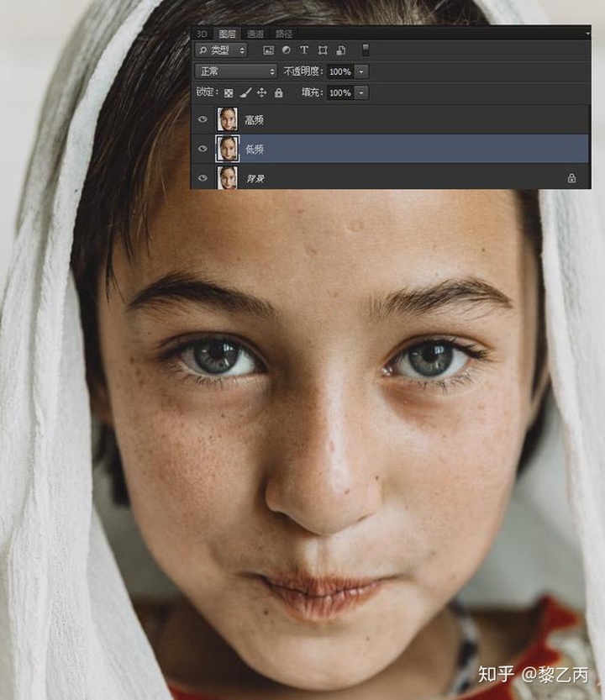605x700 pixels.
Task: Select the 高频 layer name
Action: tap(254, 119)
